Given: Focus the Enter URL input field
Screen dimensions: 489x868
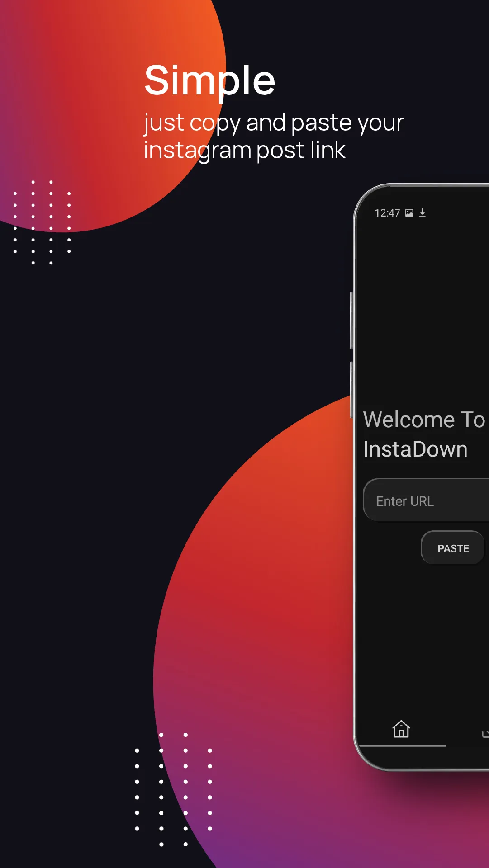Looking at the screenshot, I should [x=425, y=500].
